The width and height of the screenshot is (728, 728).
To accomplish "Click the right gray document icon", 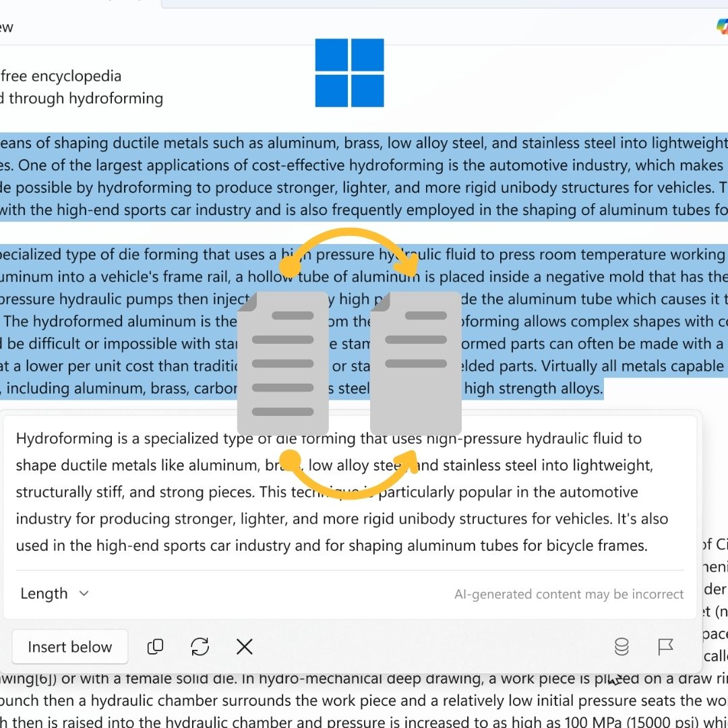I will [x=416, y=364].
